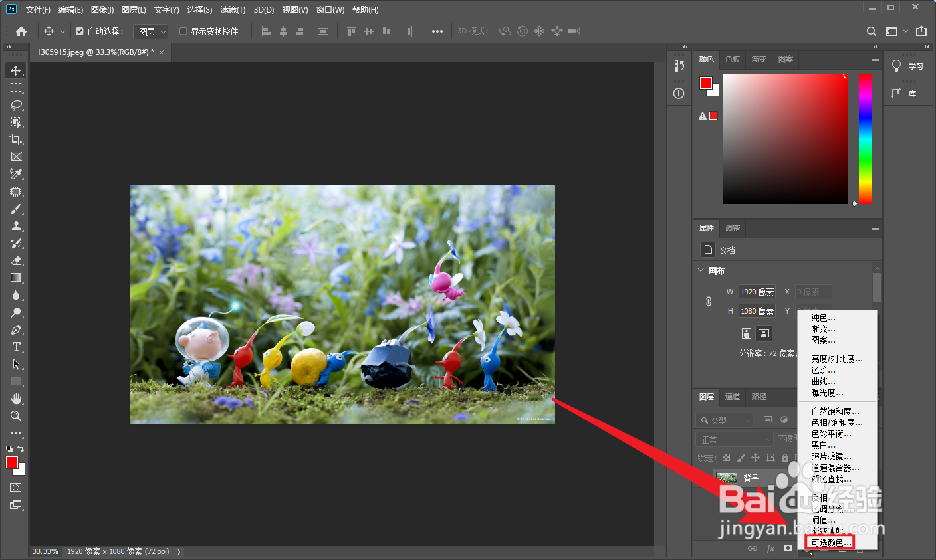
Task: Select the Hand tool
Action: pos(16,399)
